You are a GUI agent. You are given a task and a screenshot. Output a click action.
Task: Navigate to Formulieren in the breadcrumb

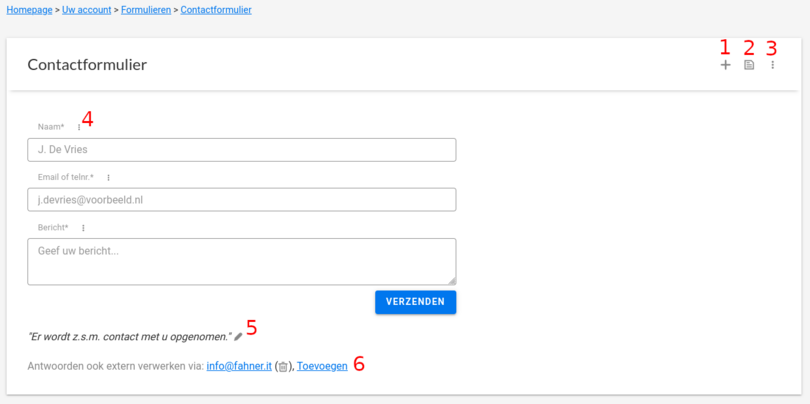click(146, 10)
